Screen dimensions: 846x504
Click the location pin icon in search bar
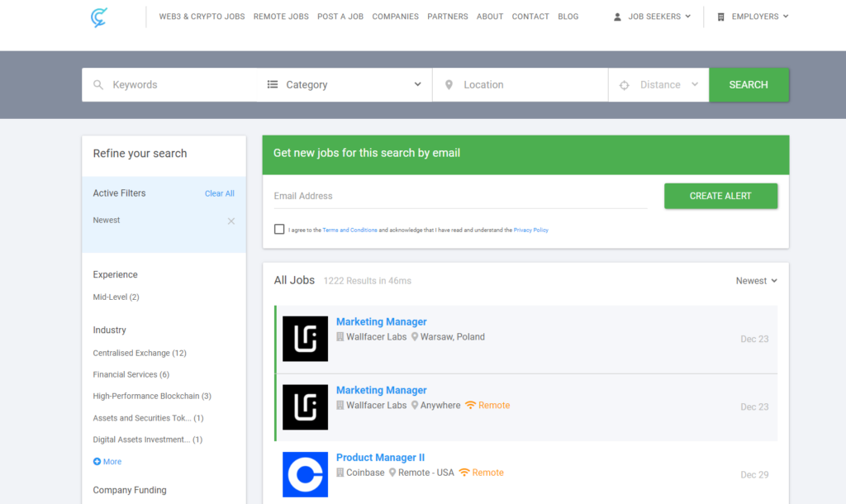pyautogui.click(x=449, y=85)
